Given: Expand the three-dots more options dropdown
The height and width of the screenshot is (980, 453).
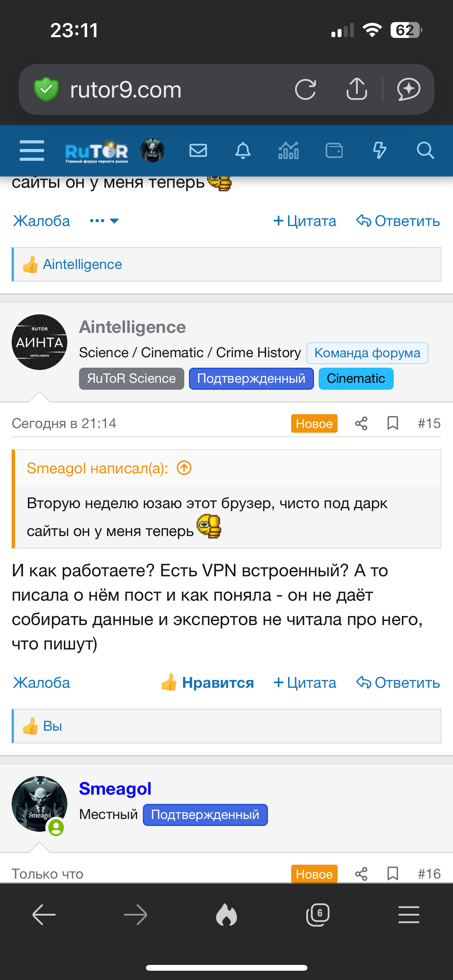Looking at the screenshot, I should (104, 221).
